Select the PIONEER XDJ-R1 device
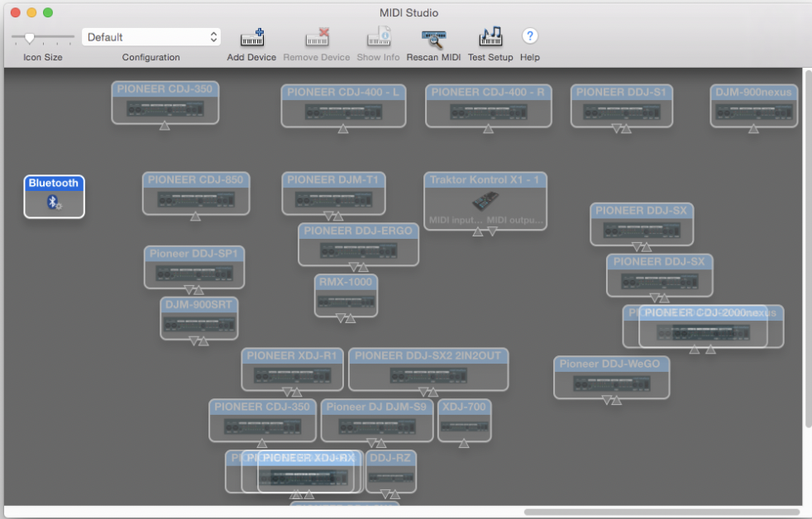 (292, 369)
